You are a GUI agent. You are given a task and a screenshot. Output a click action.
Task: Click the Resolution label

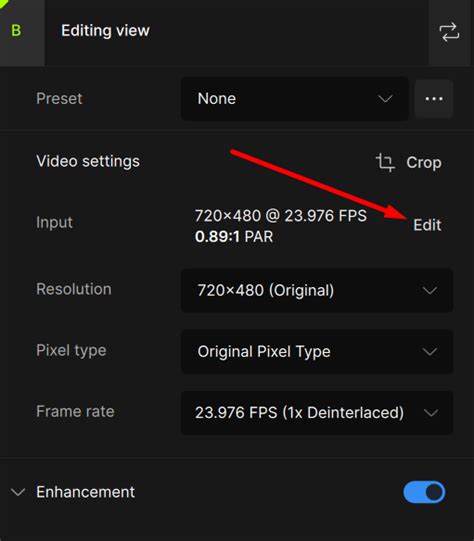click(x=74, y=289)
